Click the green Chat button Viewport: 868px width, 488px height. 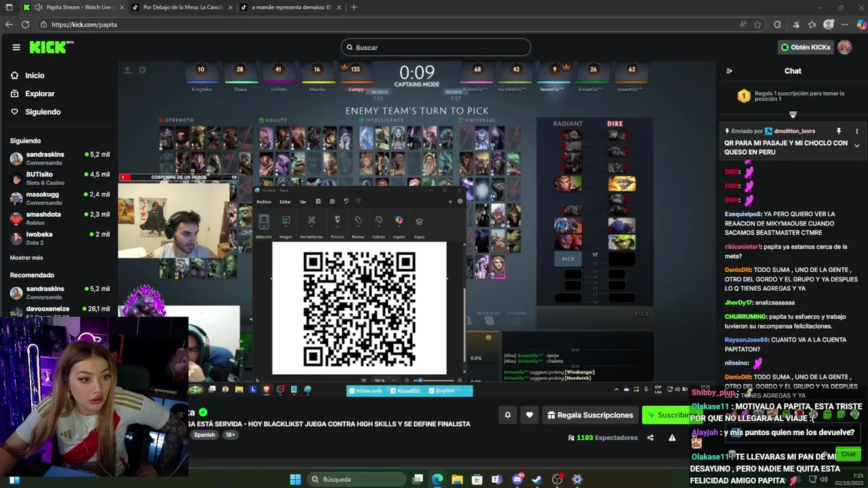coord(848,454)
